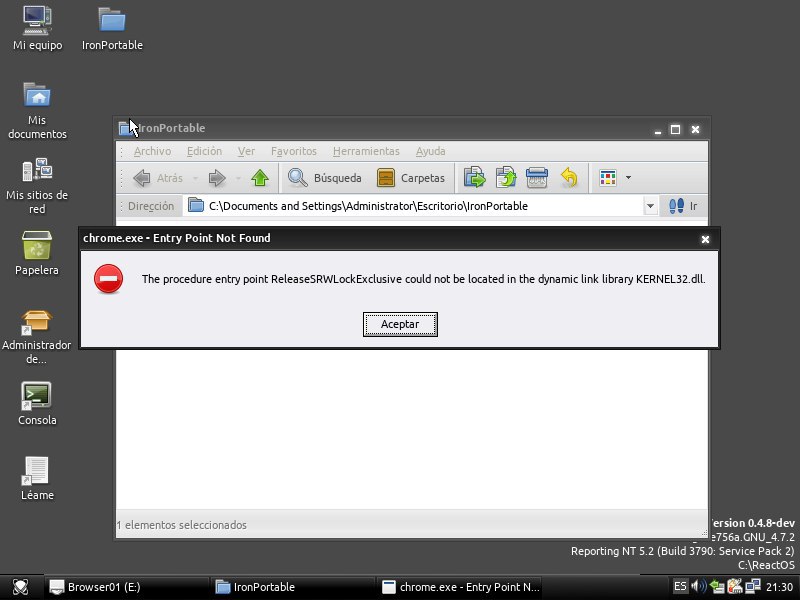
Task: Click the Move To toolbar icon
Action: point(474,178)
